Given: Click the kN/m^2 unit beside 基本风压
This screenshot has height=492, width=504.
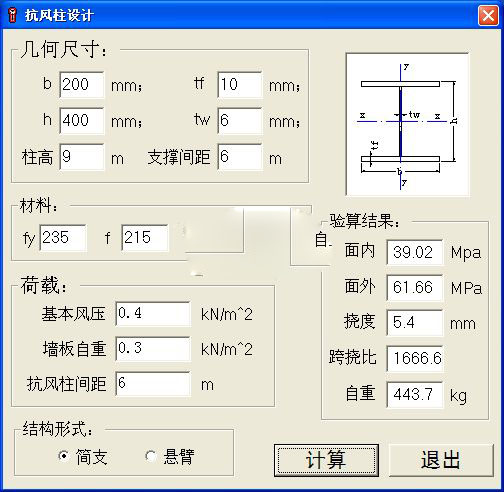Looking at the screenshot, I should tap(227, 315).
